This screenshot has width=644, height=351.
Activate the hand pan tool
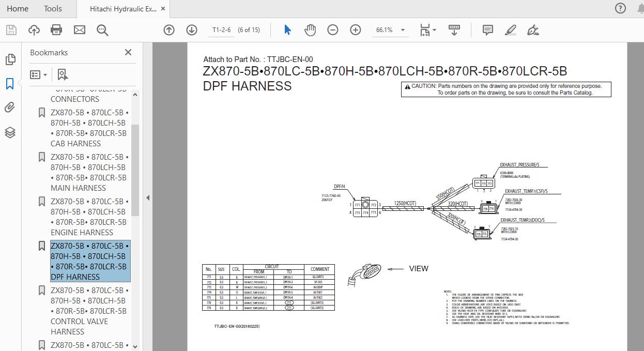click(x=310, y=30)
